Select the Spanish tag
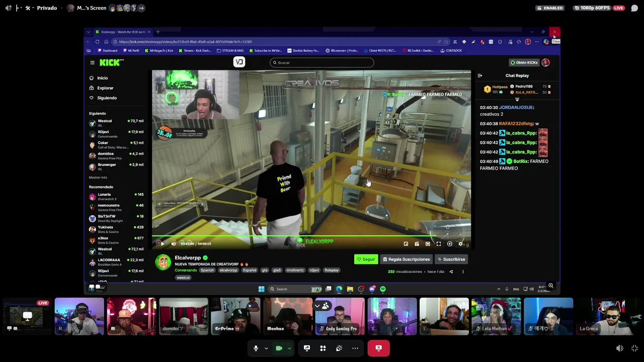 (x=207, y=270)
